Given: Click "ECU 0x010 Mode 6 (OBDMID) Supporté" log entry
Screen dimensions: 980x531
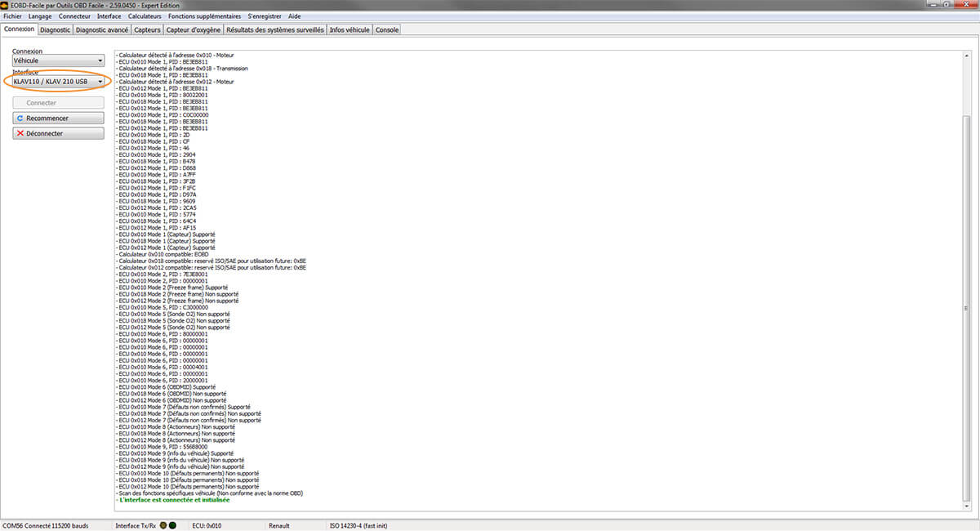Looking at the screenshot, I should coord(167,386).
